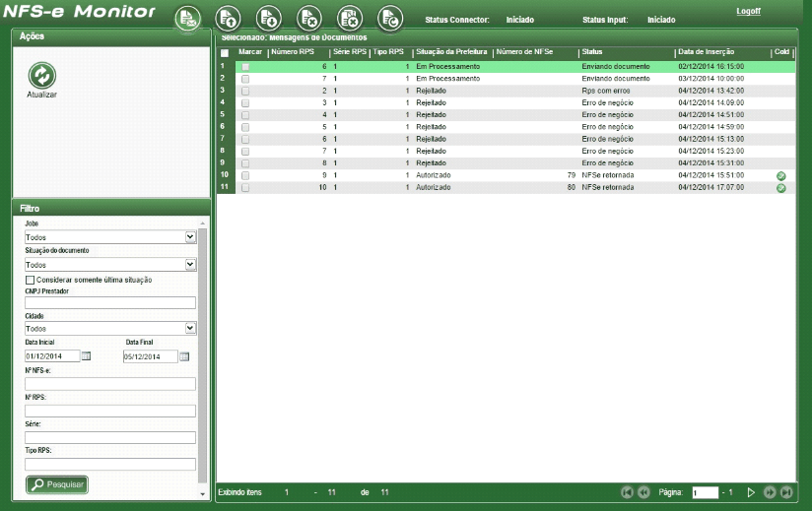Image resolution: width=812 pixels, height=511 pixels.
Task: Enable Considerar somente última situação
Action: point(30,280)
